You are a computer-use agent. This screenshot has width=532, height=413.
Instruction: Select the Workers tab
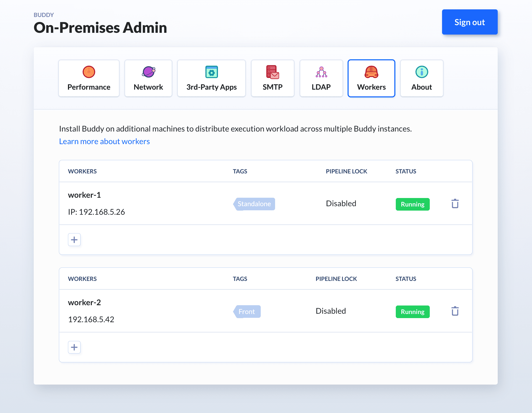pyautogui.click(x=371, y=78)
